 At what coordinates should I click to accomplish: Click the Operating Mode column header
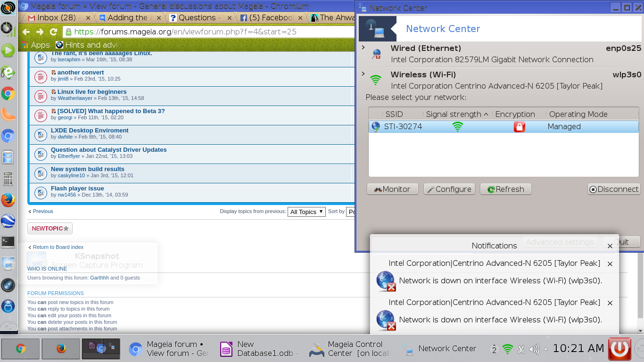tap(578, 114)
